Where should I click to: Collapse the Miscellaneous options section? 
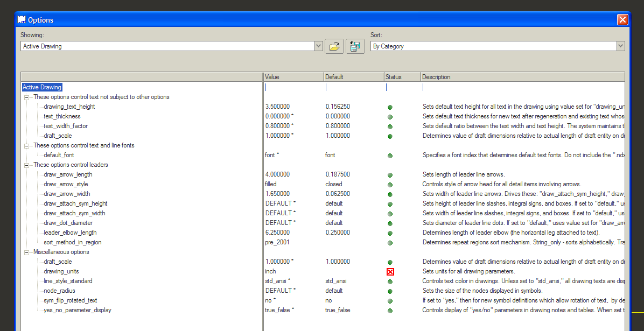point(25,251)
